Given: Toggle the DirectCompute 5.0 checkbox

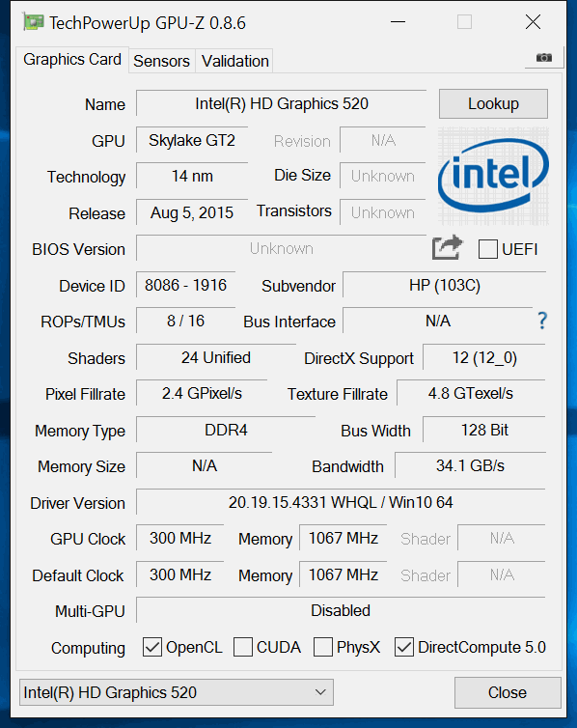Looking at the screenshot, I should [x=404, y=647].
